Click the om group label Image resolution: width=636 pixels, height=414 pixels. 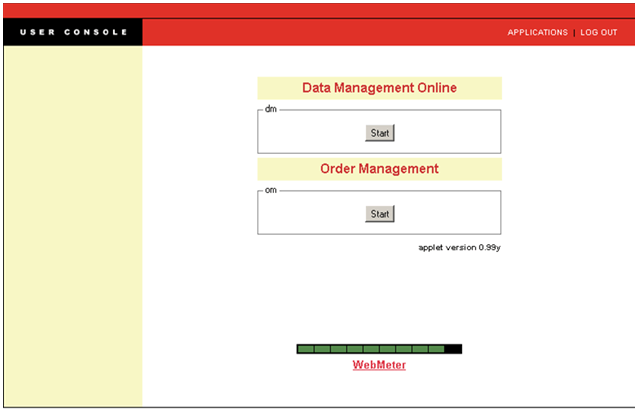click(x=271, y=190)
